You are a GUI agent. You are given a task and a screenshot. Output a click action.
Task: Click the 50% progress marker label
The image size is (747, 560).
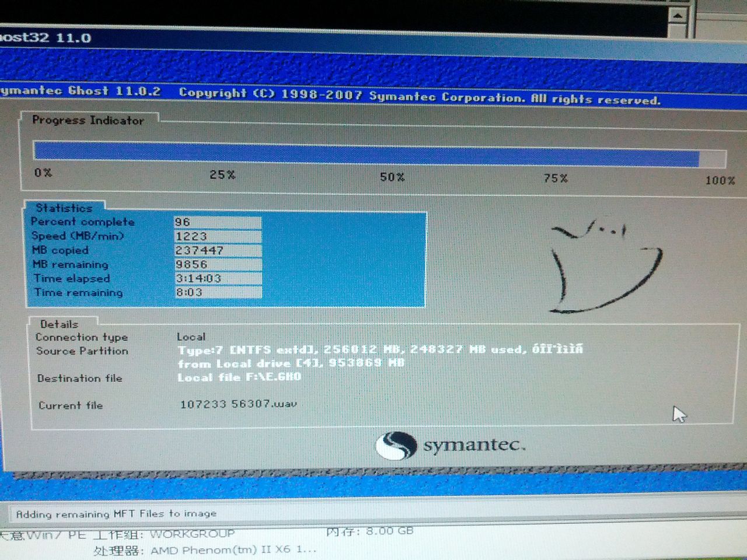pos(392,177)
